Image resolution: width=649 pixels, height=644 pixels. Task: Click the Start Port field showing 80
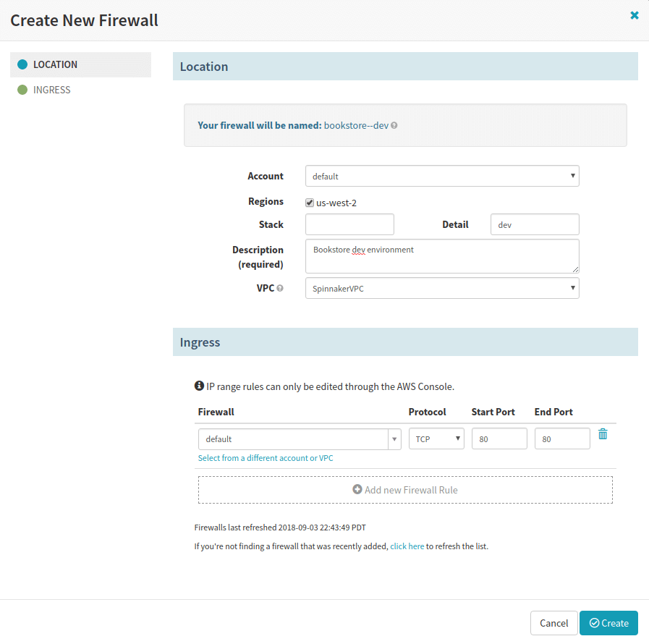click(499, 438)
